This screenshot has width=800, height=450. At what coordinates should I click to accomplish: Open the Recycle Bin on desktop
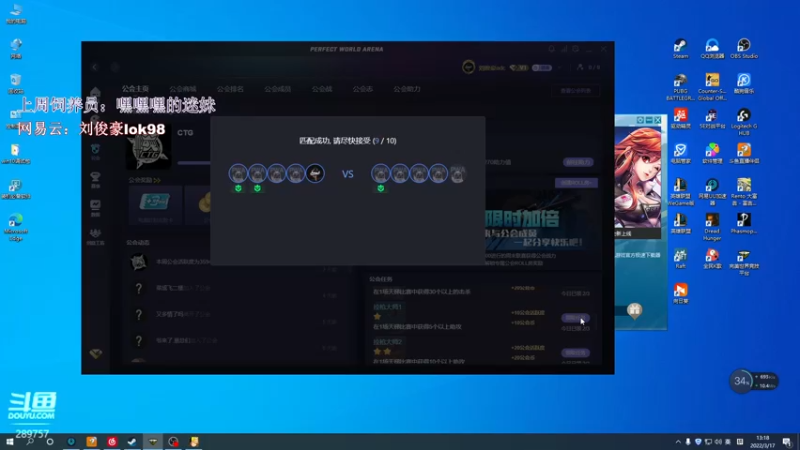point(15,84)
